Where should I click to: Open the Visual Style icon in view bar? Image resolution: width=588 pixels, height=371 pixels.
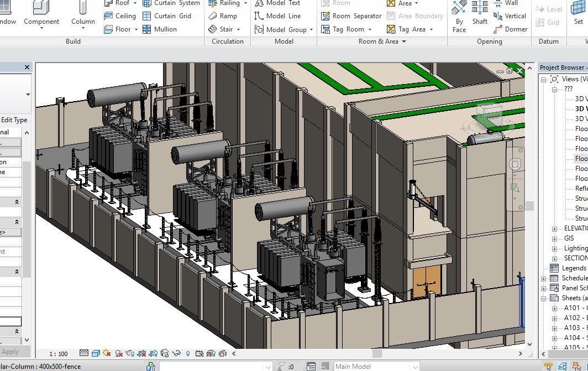pos(96,353)
